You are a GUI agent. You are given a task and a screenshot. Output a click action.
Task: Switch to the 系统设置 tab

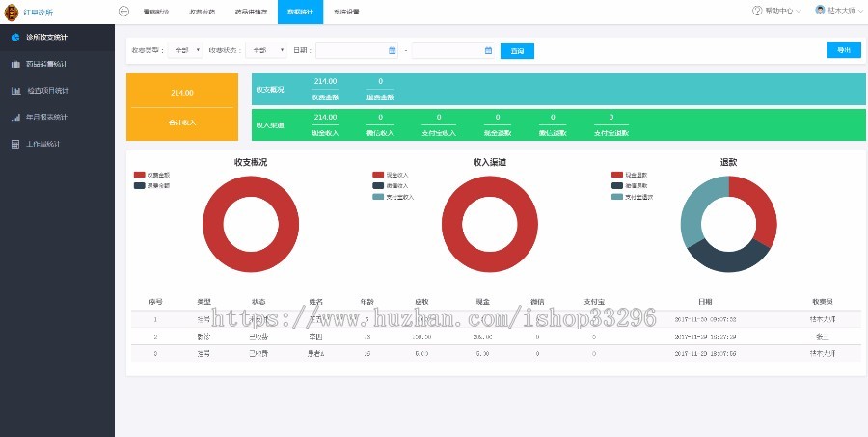coord(346,12)
